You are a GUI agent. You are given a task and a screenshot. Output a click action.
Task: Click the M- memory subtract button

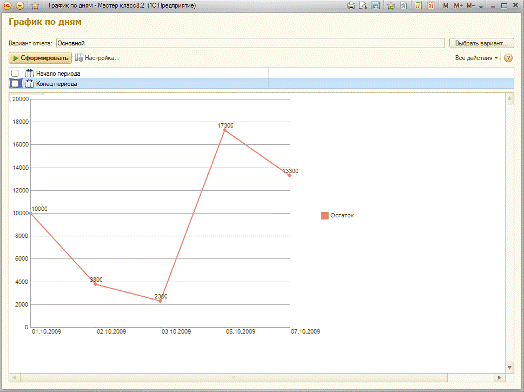tap(471, 6)
